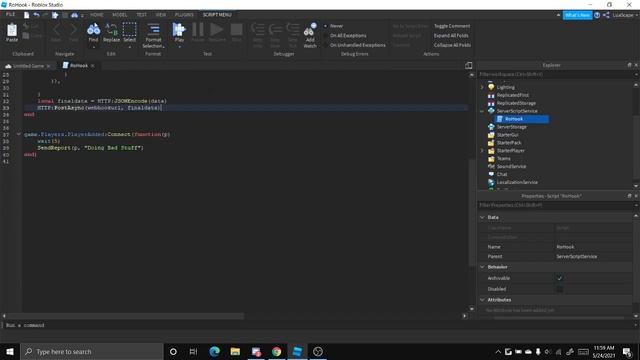Select SoundService in Explorer
Image resolution: width=640 pixels, height=360 pixels.
click(511, 167)
